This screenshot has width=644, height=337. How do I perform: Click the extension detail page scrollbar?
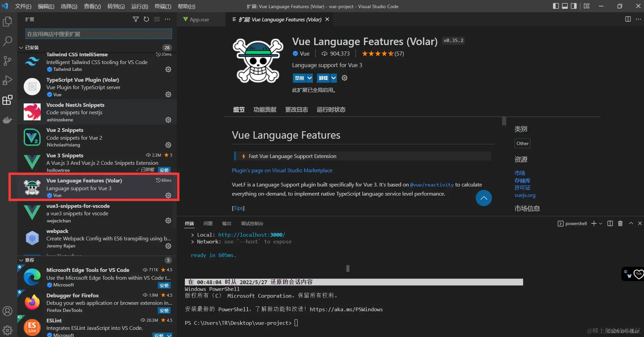(x=504, y=121)
